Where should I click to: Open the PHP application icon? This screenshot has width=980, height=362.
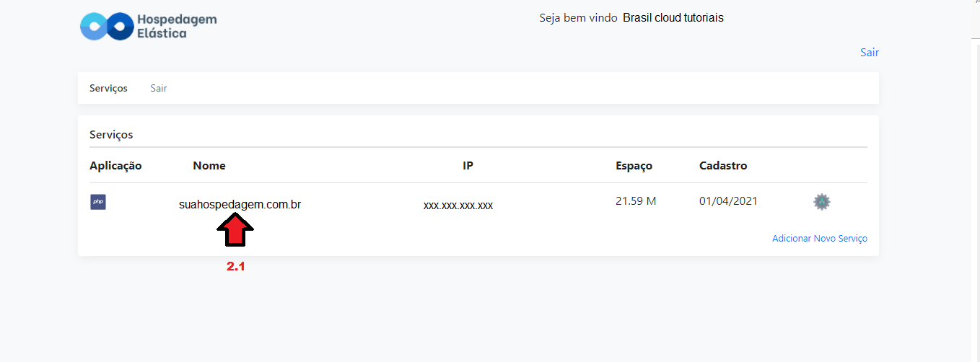[98, 202]
